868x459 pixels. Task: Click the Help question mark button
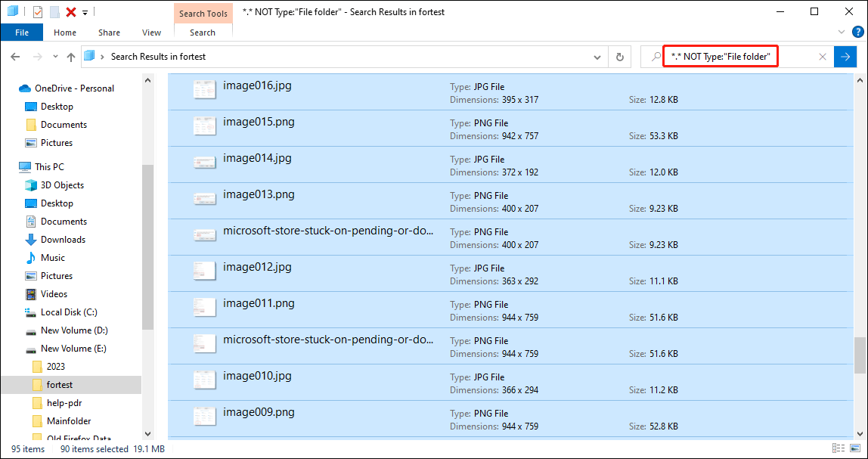(x=859, y=32)
